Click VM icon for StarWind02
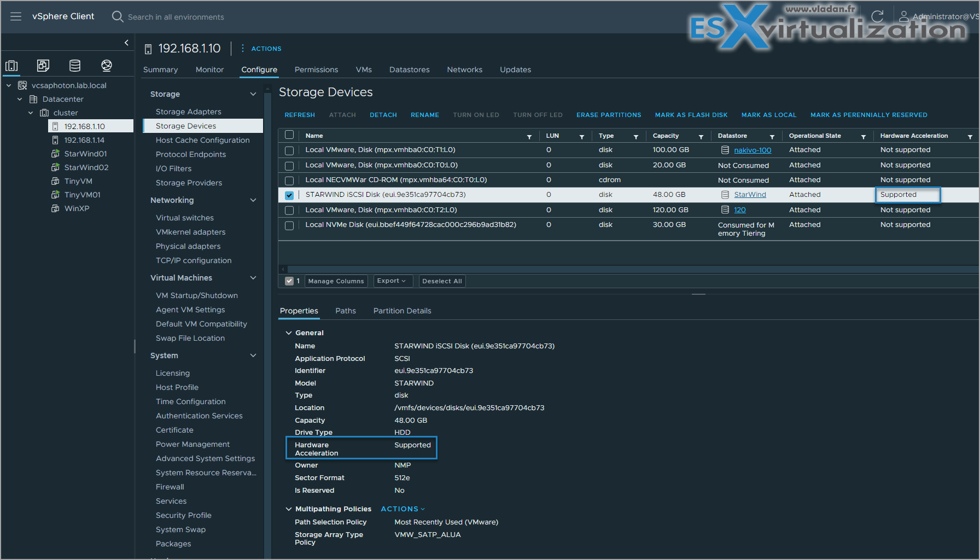The width and height of the screenshot is (980, 560). (x=55, y=167)
